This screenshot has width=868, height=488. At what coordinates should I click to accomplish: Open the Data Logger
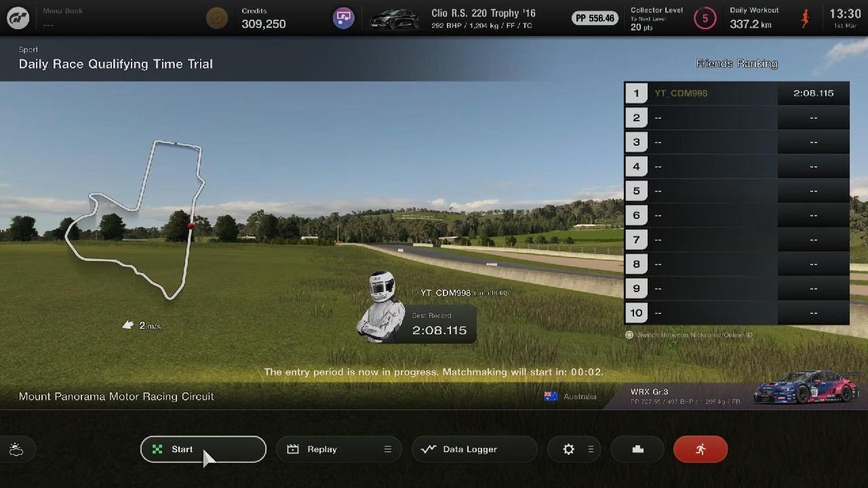tap(475, 449)
